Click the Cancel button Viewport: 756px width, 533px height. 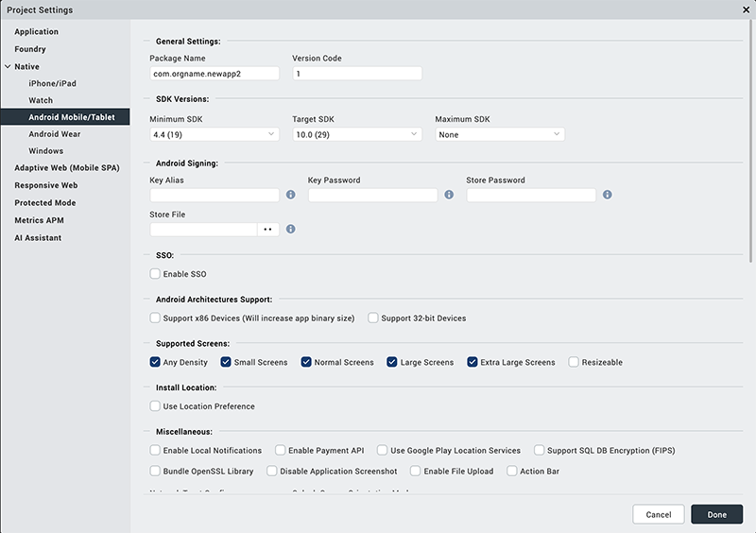658,514
